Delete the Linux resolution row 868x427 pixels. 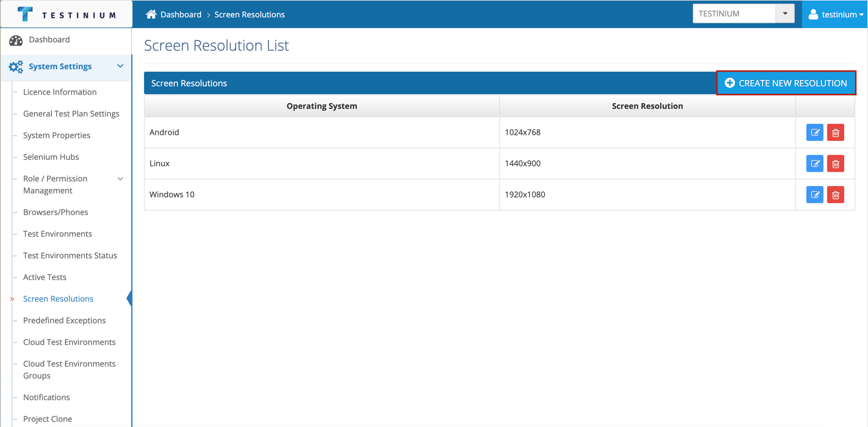coord(835,164)
